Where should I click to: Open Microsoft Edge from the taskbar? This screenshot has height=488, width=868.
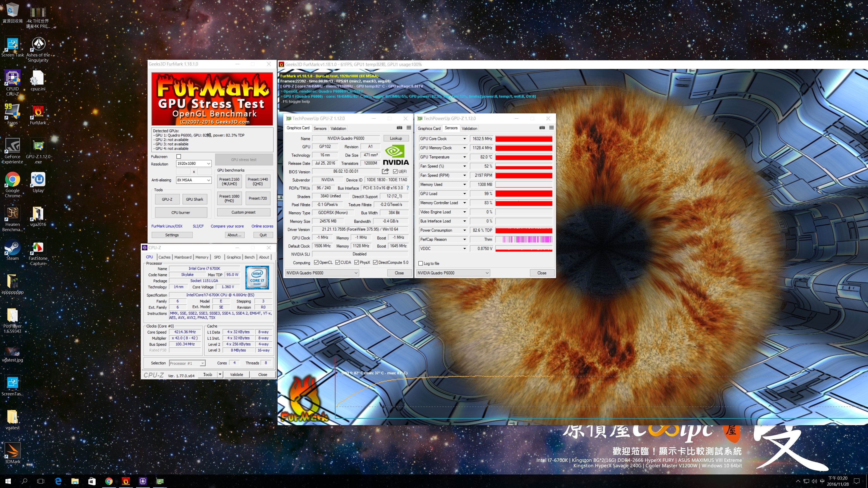point(58,481)
